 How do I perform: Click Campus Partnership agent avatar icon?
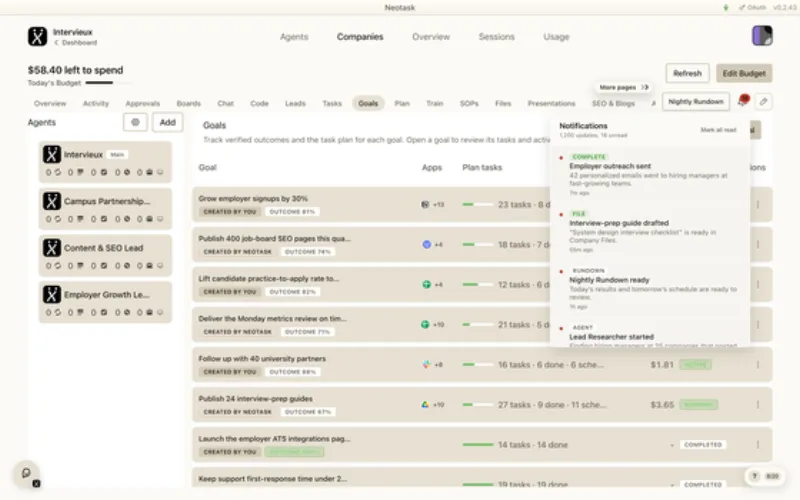[x=52, y=201]
